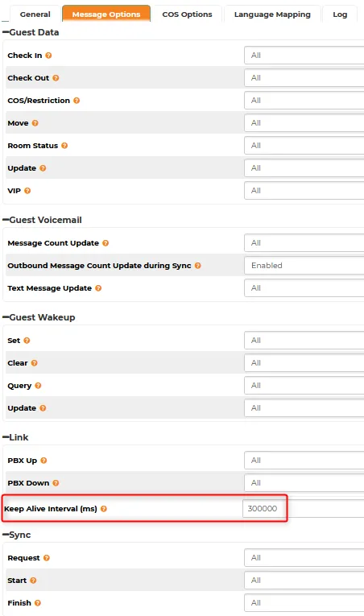Show help tooltip for Room Status
The image size is (364, 616).
click(x=64, y=146)
